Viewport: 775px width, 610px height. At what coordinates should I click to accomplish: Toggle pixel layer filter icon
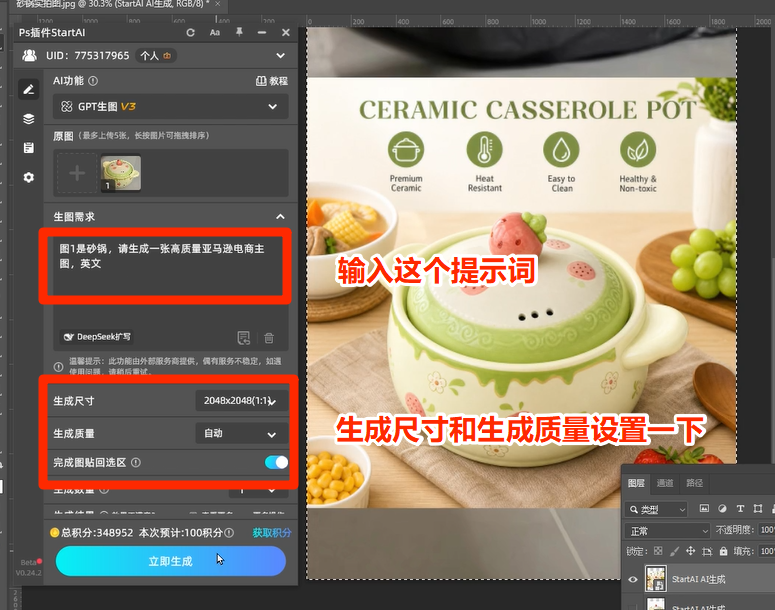pyautogui.click(x=704, y=509)
